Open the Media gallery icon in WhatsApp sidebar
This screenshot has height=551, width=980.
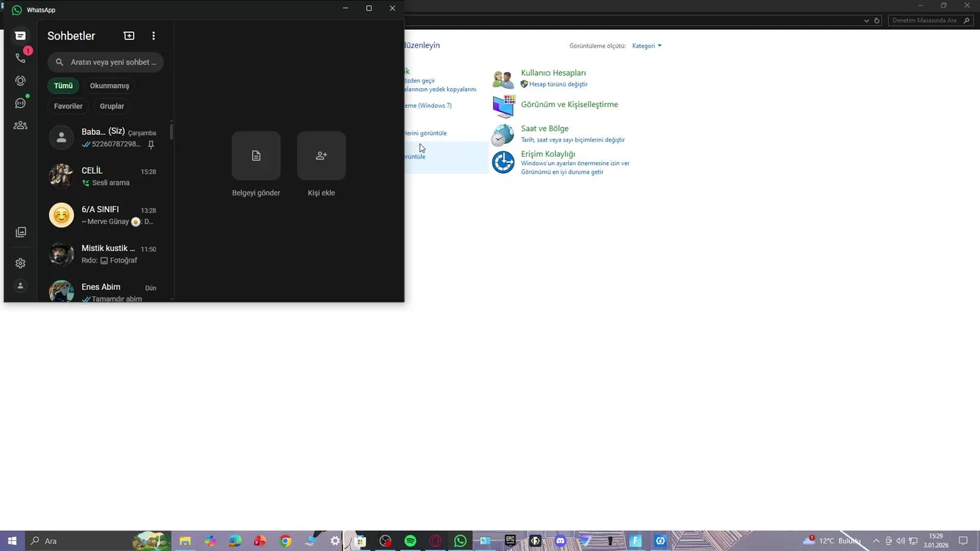(21, 232)
